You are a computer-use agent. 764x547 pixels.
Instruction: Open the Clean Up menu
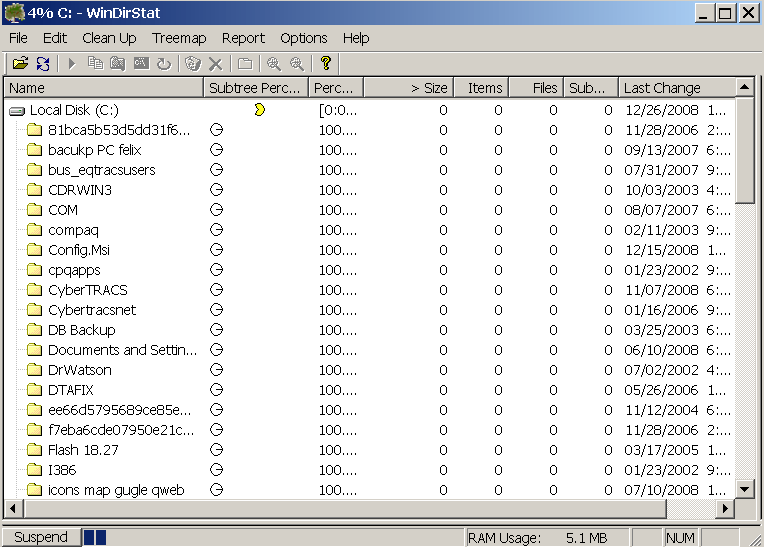pyautogui.click(x=109, y=38)
